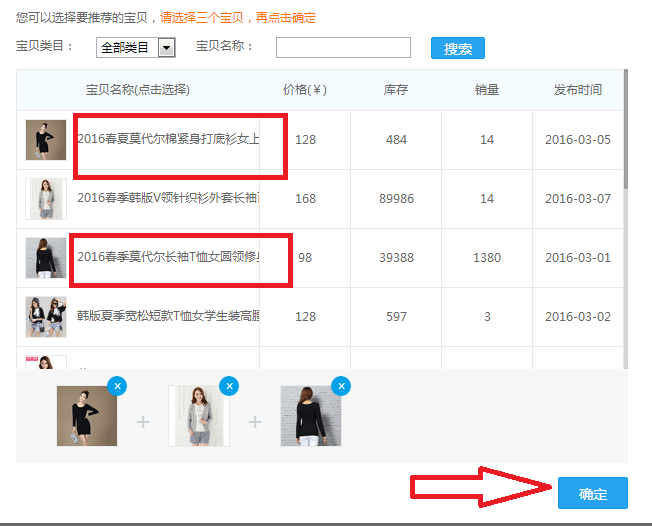Click the stock cell 484
This screenshot has width=652, height=526.
396,140
